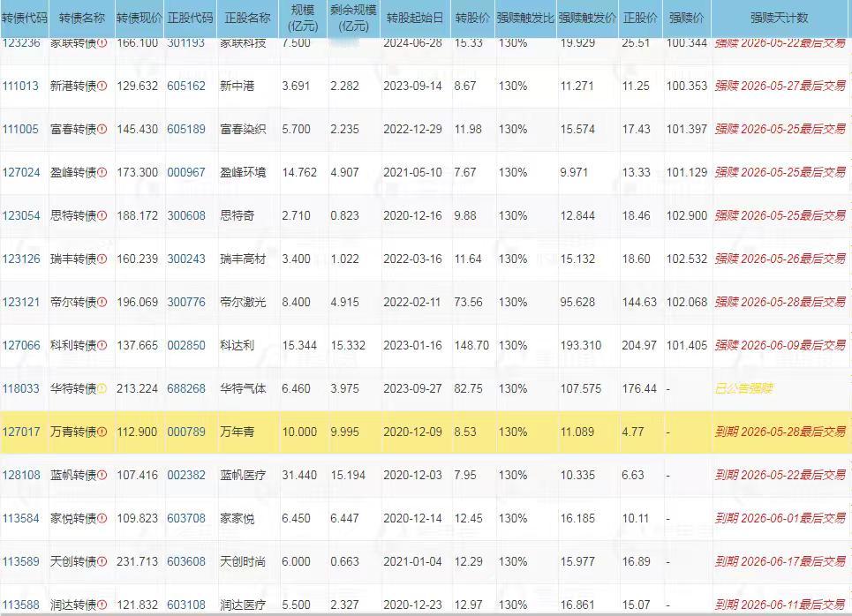Sort by the 规模(亿元) column header
Screen dimensions: 852x616
point(303,18)
